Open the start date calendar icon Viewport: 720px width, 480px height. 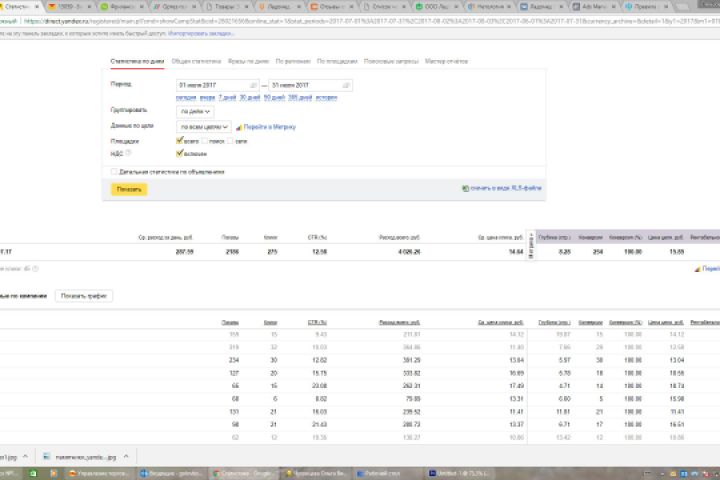[x=253, y=85]
